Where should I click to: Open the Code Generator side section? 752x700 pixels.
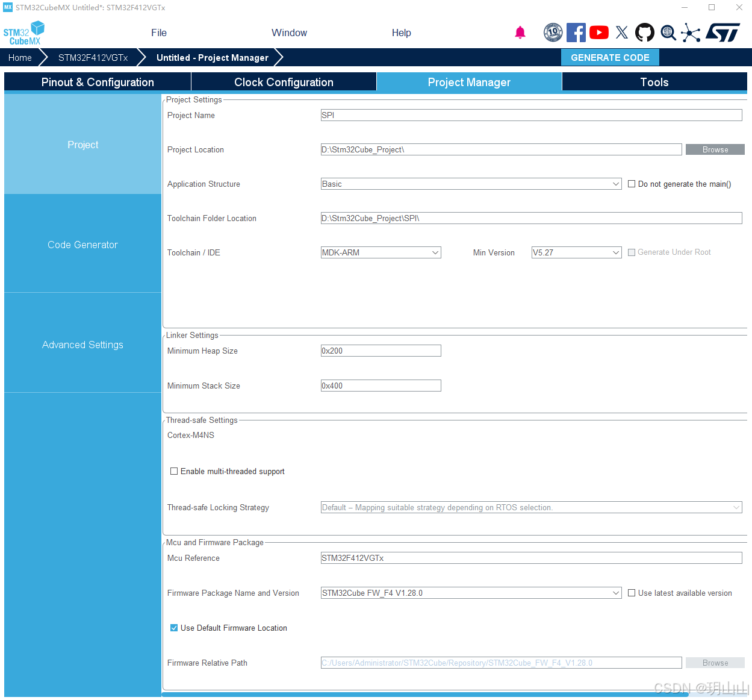[x=82, y=245]
